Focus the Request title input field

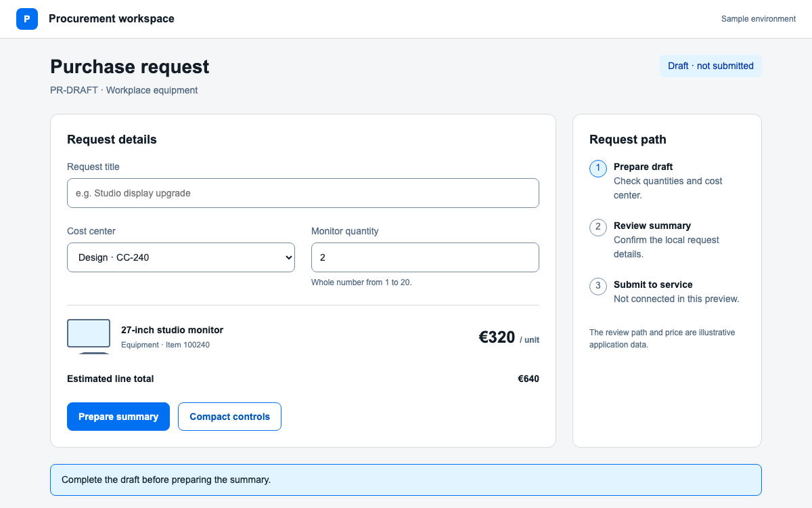303,193
